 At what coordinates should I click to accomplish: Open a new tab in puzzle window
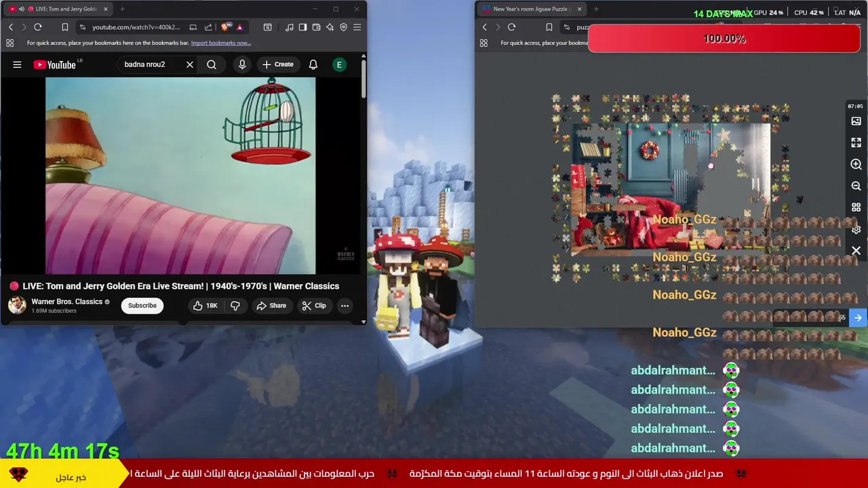point(596,9)
